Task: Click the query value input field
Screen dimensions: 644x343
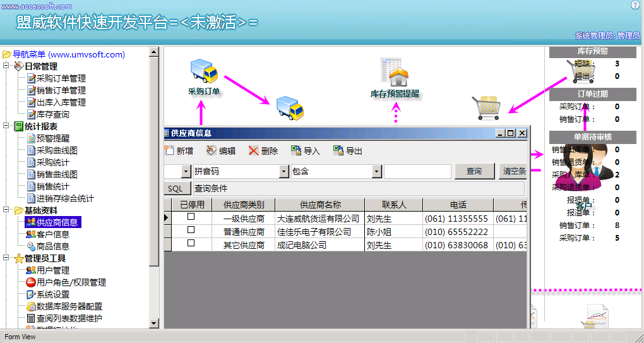Action: [417, 171]
